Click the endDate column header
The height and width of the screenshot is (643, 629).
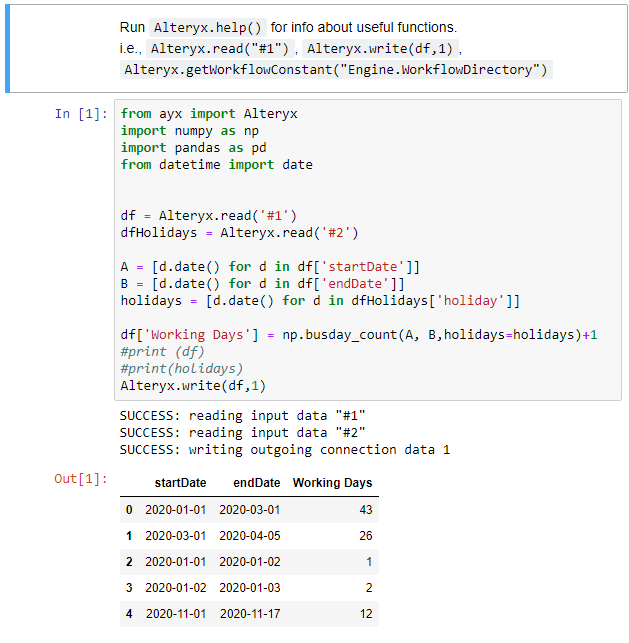tap(257, 483)
